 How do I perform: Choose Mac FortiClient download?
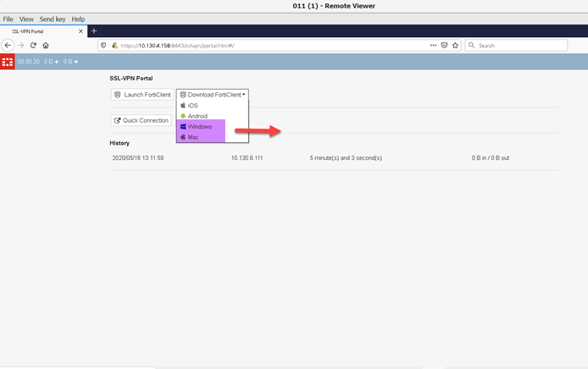193,137
